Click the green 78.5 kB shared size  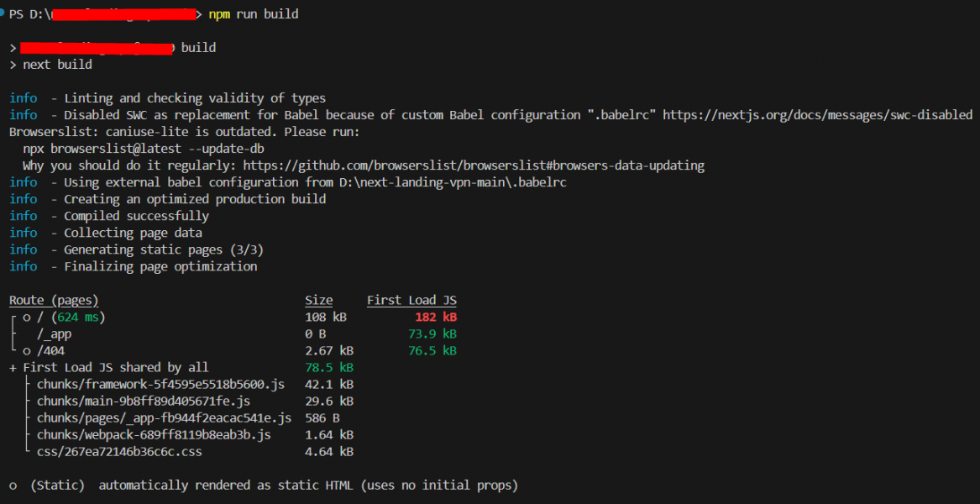[329, 368]
